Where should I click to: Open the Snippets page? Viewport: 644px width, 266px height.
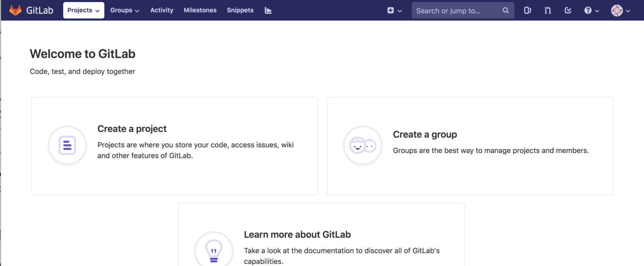click(240, 10)
